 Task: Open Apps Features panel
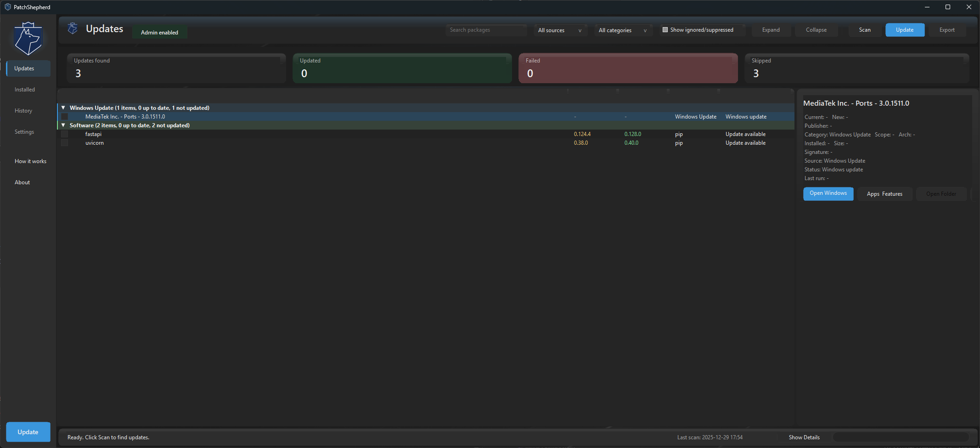884,193
